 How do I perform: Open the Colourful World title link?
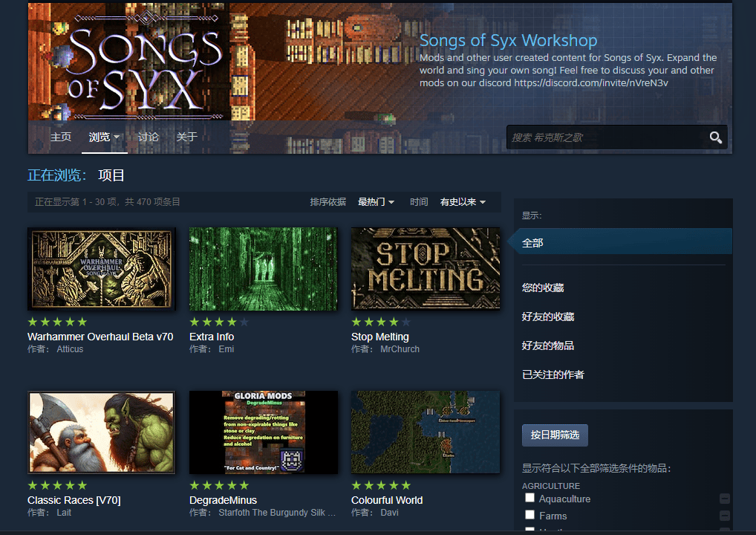coord(387,500)
